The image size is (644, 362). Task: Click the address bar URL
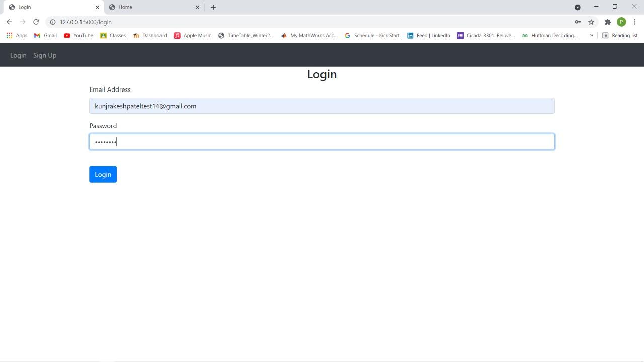tap(86, 22)
